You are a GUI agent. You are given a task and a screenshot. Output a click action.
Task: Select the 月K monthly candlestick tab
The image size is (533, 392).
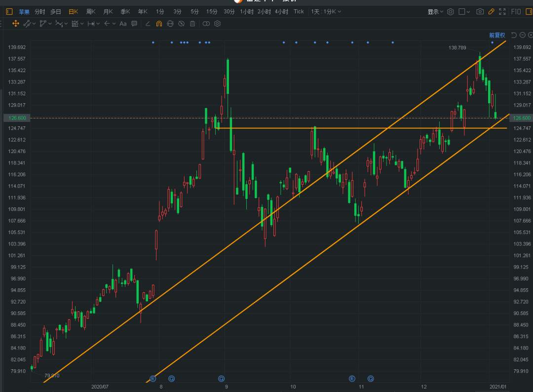[108, 12]
